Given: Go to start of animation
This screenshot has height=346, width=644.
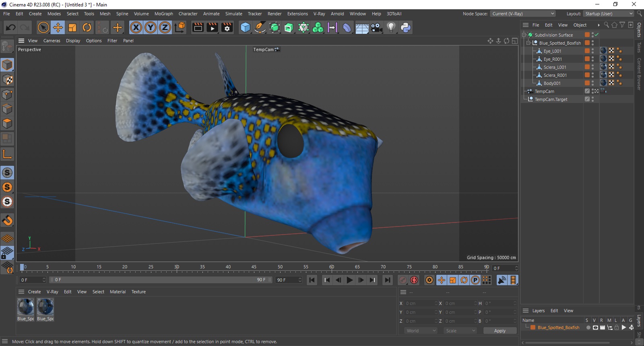Looking at the screenshot, I should 312,280.
